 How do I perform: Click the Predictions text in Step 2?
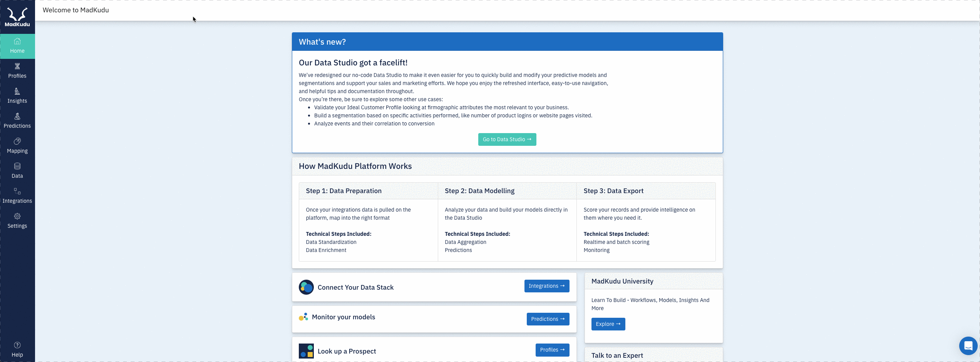[458, 250]
